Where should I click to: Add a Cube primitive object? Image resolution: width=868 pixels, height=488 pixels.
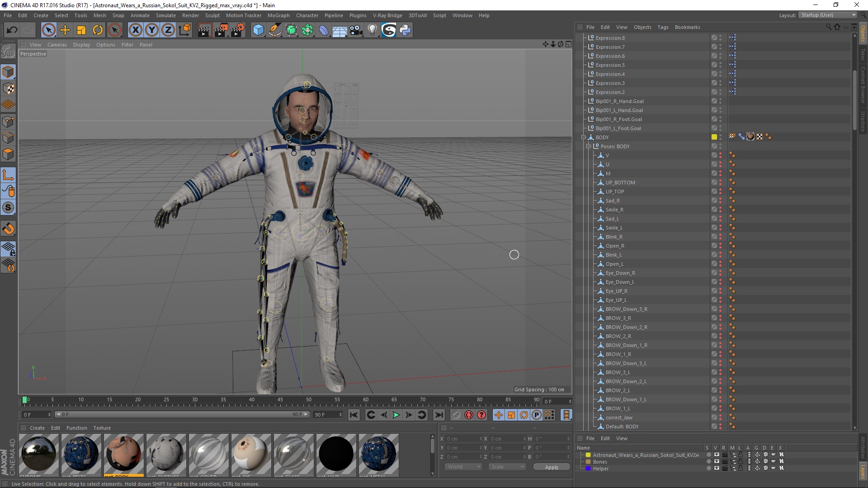[258, 30]
